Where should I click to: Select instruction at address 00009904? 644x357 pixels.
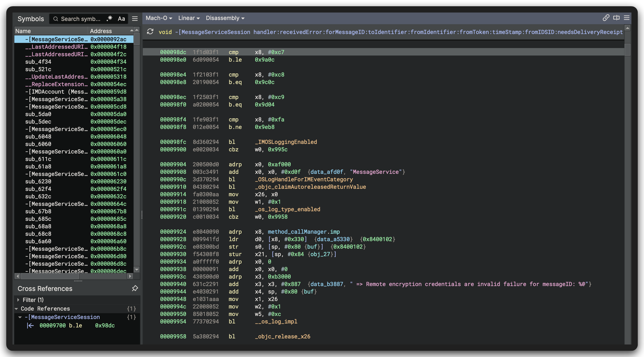coord(384,164)
